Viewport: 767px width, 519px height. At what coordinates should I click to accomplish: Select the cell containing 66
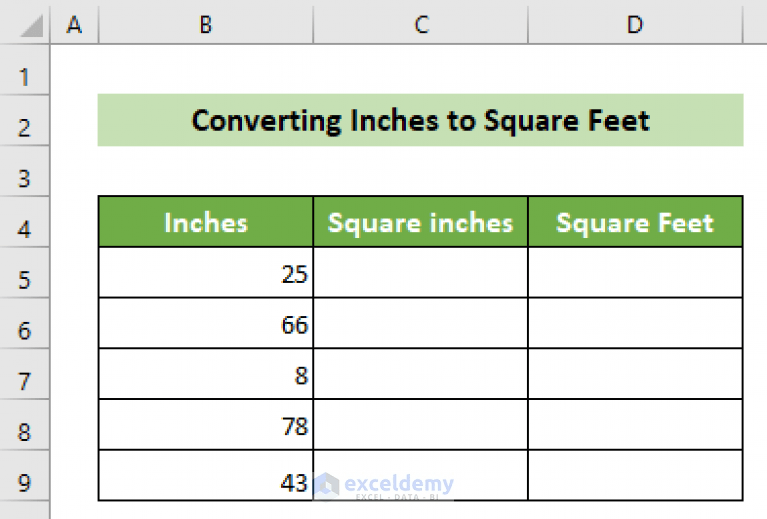coord(206,323)
